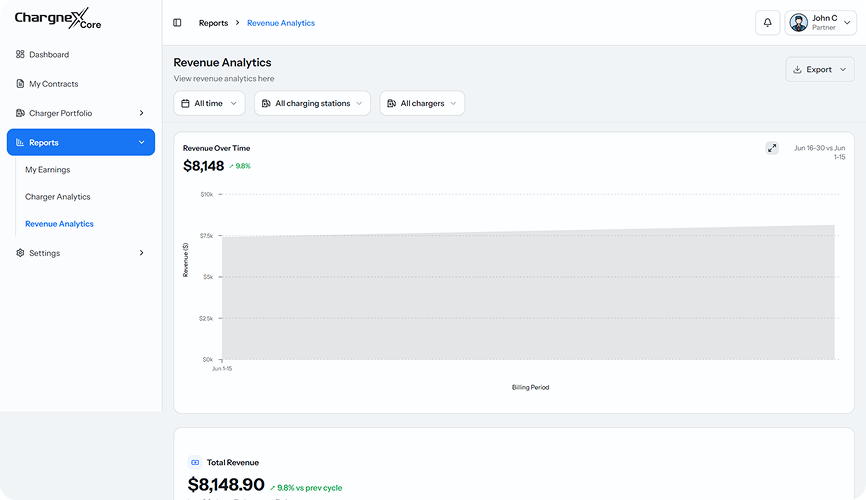Expand the Revenue Over Time chart
This screenshot has height=500, width=866.
772,148
